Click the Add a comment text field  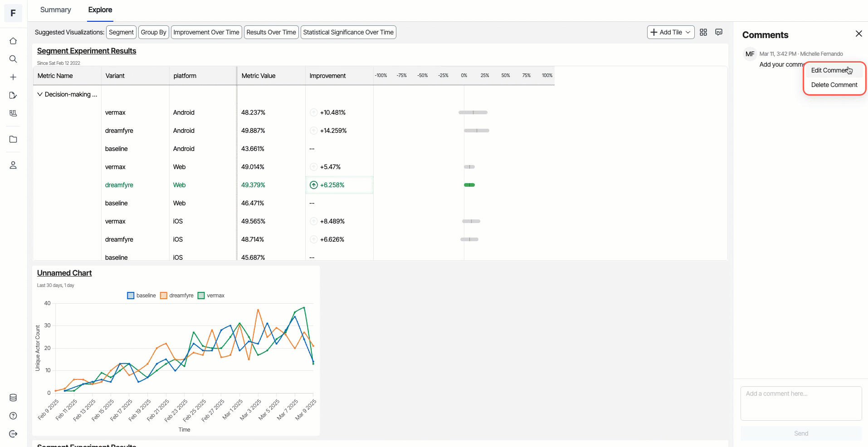pos(801,403)
